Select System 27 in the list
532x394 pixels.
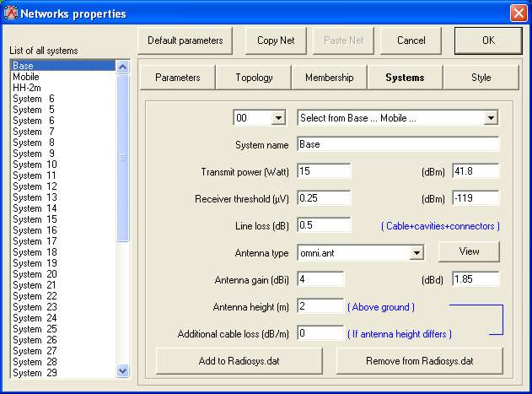[63, 351]
